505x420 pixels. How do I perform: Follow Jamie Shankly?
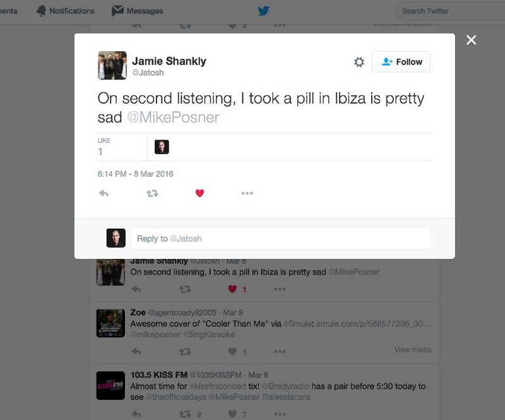(401, 62)
